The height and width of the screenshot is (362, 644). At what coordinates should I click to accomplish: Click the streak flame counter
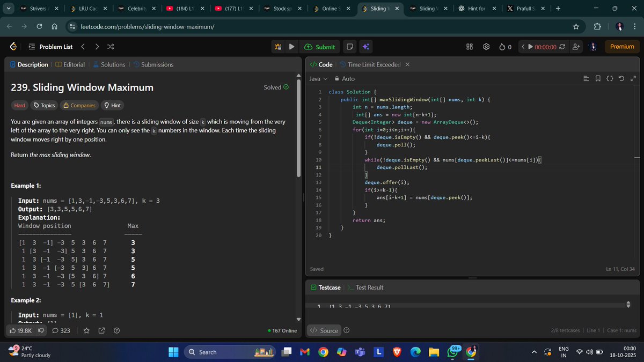click(506, 47)
